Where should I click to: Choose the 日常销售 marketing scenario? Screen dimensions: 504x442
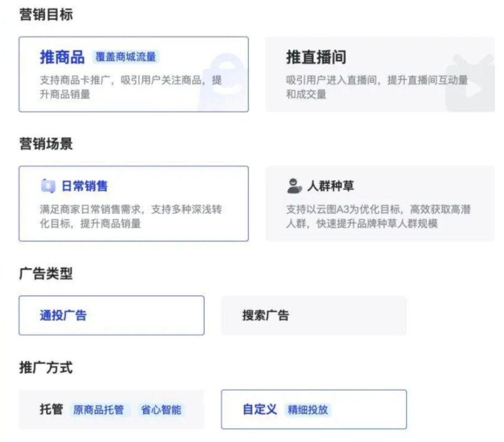[x=134, y=204]
